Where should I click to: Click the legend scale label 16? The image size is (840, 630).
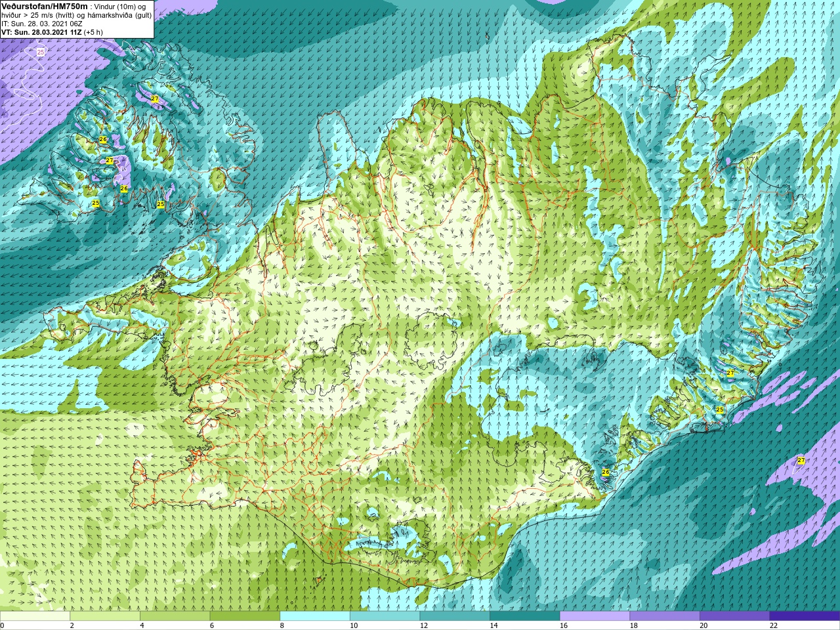point(564,625)
